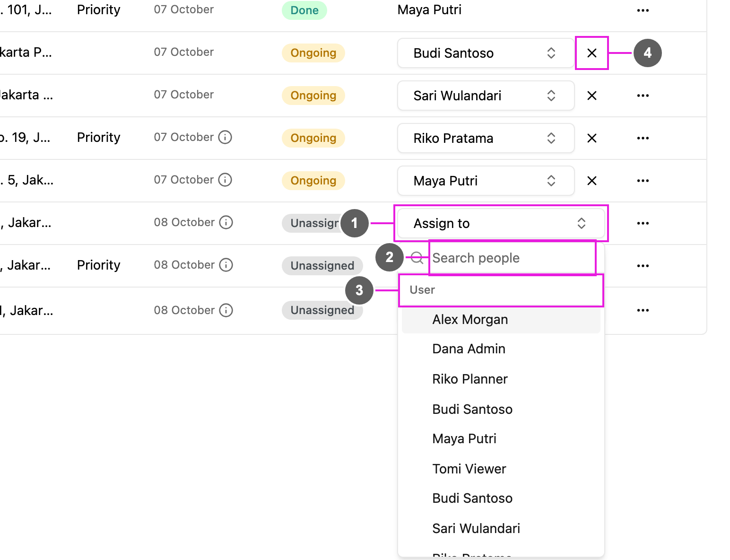Show info for 08 October in Assign to row
The height and width of the screenshot is (560, 730).
(226, 222)
